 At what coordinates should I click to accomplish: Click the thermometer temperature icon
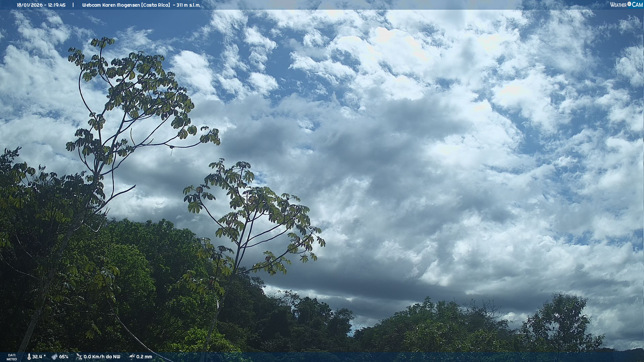pyautogui.click(x=29, y=357)
